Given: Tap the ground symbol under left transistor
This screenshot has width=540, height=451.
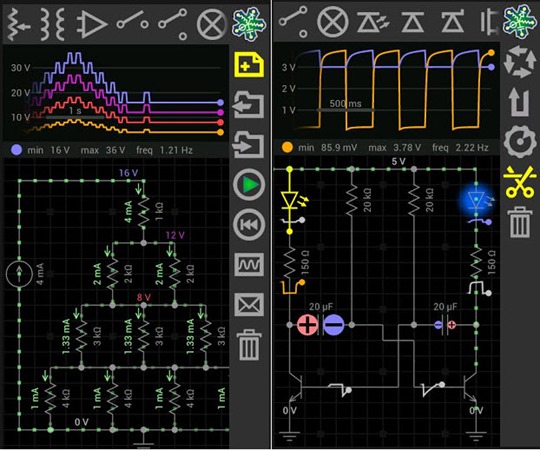Looking at the screenshot, I should (290, 437).
